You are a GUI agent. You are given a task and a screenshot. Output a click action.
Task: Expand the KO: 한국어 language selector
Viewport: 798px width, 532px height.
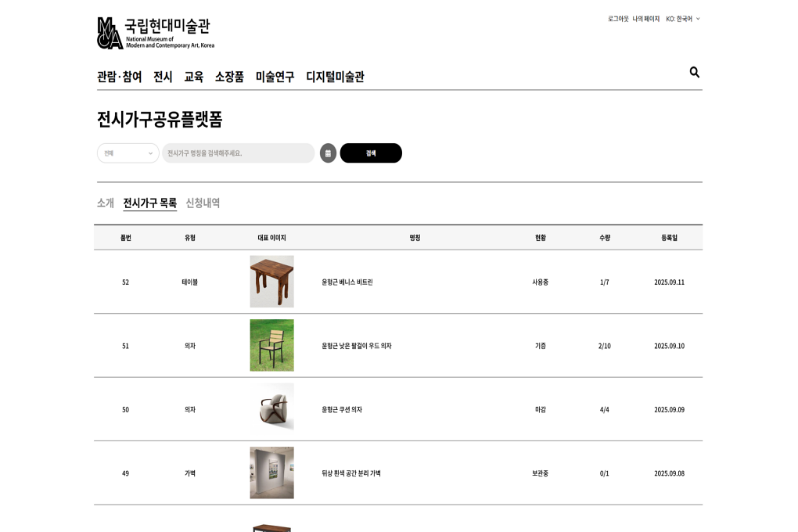(x=680, y=17)
